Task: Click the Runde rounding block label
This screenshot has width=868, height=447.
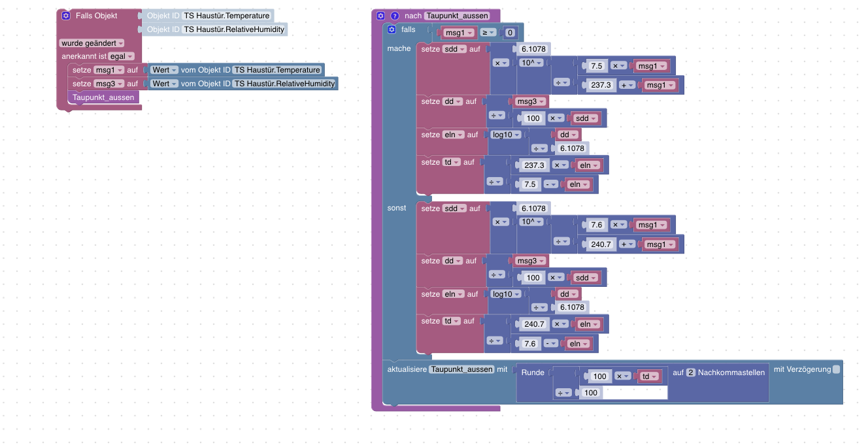Action: pyautogui.click(x=533, y=372)
